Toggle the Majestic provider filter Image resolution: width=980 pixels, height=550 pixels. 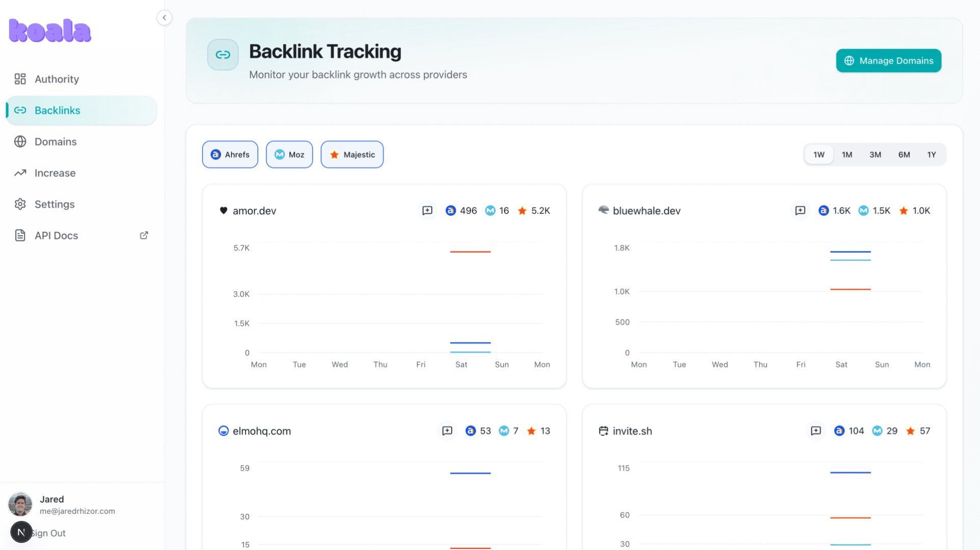click(352, 154)
